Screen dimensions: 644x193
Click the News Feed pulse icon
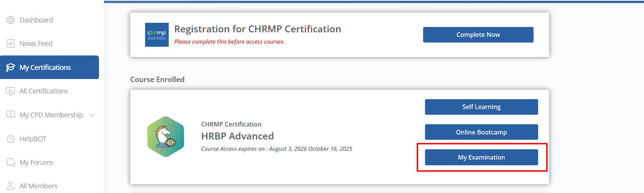(11, 44)
